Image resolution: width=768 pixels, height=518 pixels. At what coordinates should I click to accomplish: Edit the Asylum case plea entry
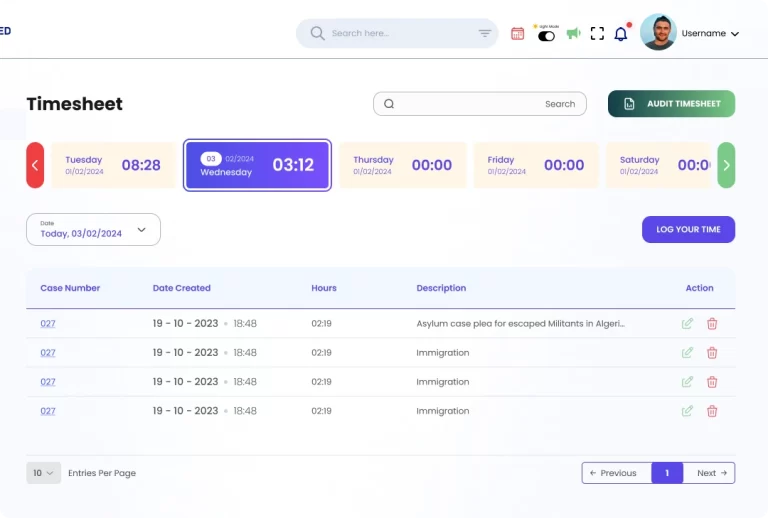[687, 324]
